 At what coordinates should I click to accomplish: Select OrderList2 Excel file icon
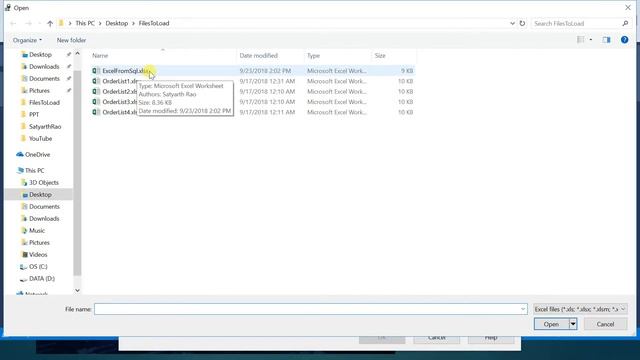coord(96,91)
